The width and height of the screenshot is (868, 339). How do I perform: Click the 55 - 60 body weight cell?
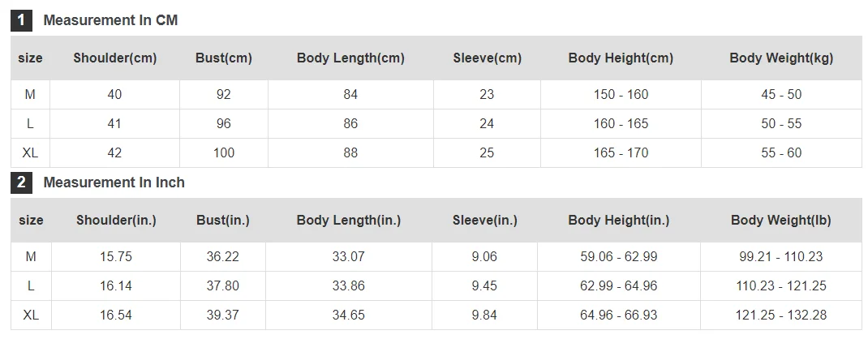(781, 153)
